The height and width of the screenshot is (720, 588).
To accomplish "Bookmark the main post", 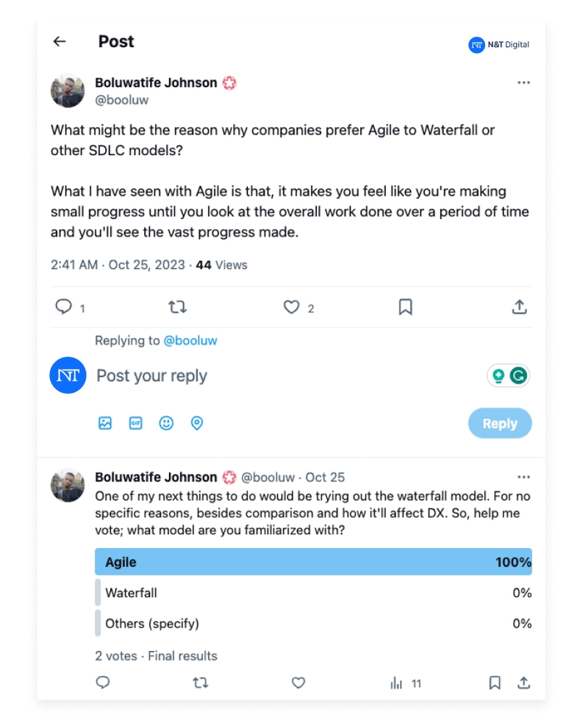I will (x=405, y=307).
